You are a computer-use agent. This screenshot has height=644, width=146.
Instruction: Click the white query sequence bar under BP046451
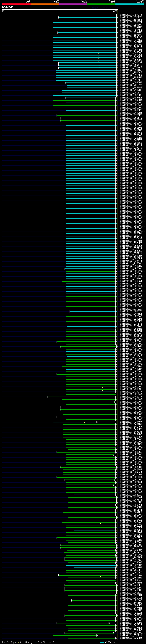60,9
